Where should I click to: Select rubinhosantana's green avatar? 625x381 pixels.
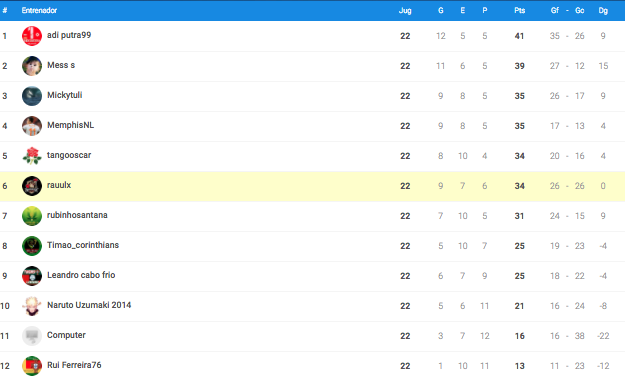(x=32, y=216)
